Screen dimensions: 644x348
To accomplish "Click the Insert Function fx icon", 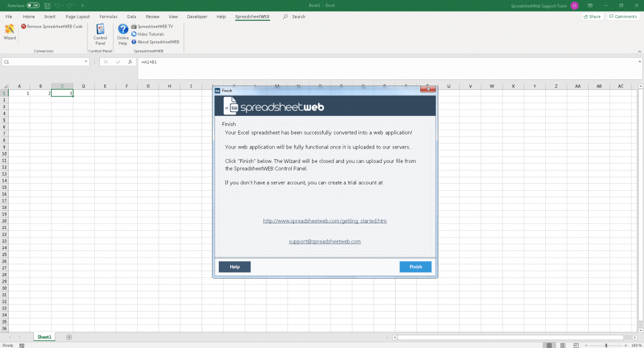I will (x=130, y=62).
